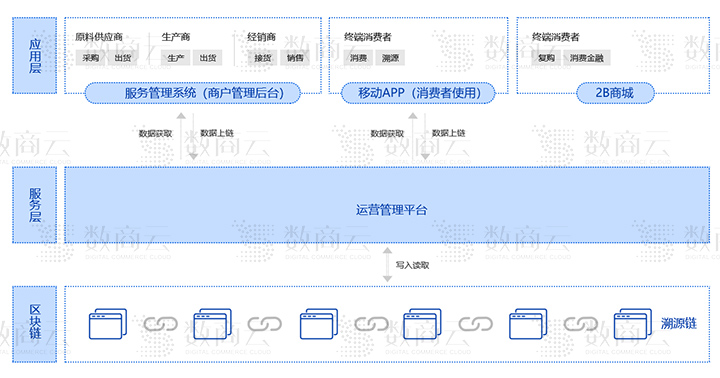Click the 出货 tag under 生产商
720x378 pixels.
[x=208, y=58]
